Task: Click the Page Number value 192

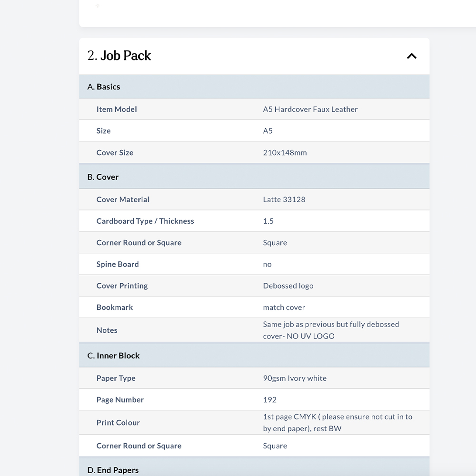Action: tap(269, 400)
